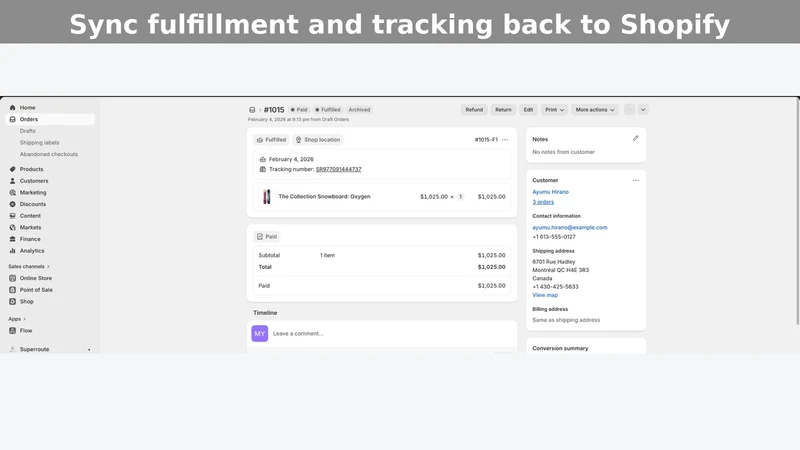Click the Refund button
This screenshot has width=800, height=450.
click(474, 110)
